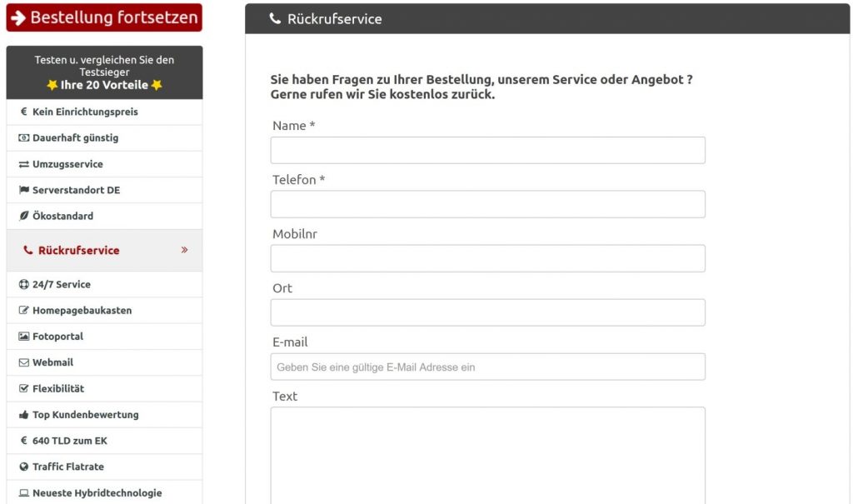Open the Dauerhaft günstig menu item
853x504 pixels.
104,137
